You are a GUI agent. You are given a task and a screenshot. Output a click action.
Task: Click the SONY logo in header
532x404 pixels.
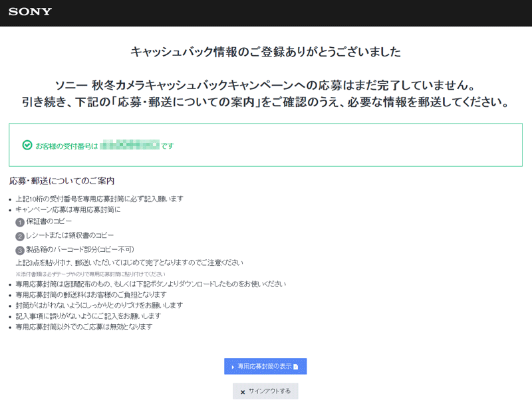click(30, 11)
